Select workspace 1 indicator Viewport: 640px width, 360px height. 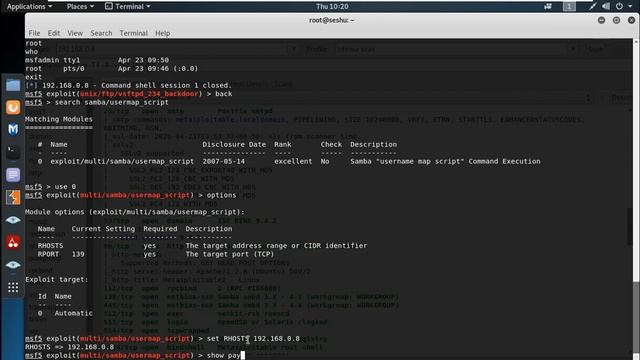pos(569,6)
